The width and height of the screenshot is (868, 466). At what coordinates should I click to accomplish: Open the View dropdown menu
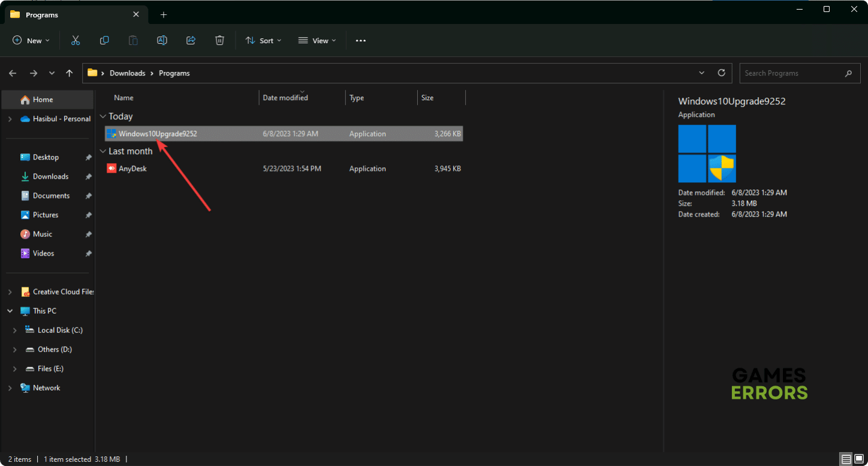[x=317, y=40]
